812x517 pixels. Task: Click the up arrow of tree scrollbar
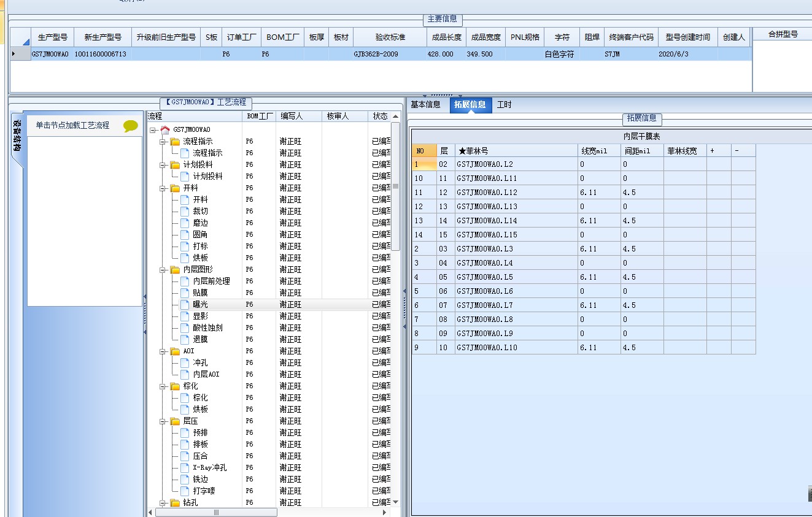396,117
